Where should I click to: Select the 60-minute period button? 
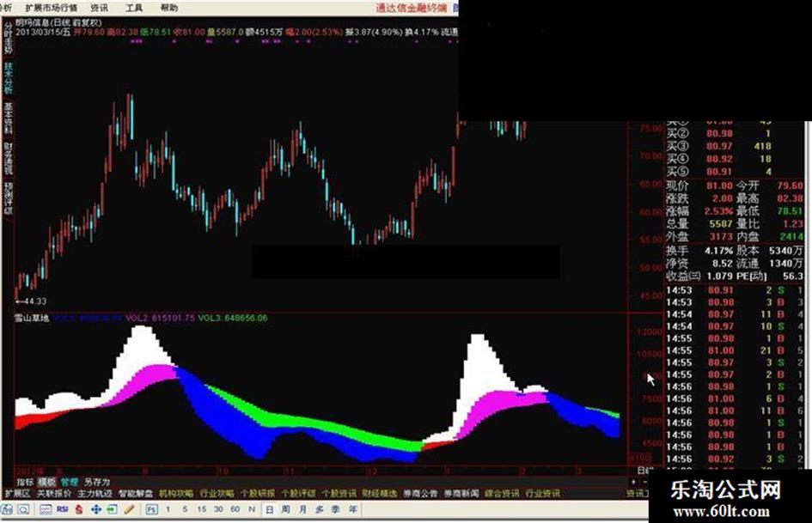point(235,509)
